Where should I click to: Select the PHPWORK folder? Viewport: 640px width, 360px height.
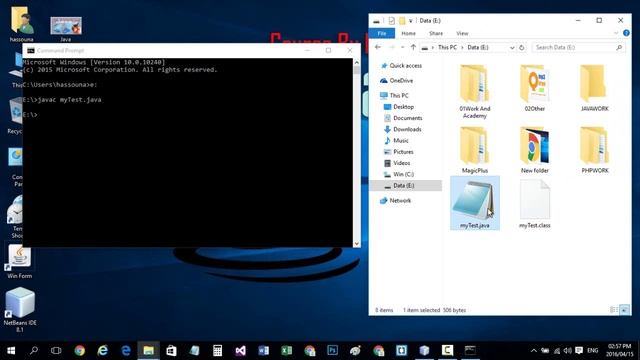[x=595, y=150]
